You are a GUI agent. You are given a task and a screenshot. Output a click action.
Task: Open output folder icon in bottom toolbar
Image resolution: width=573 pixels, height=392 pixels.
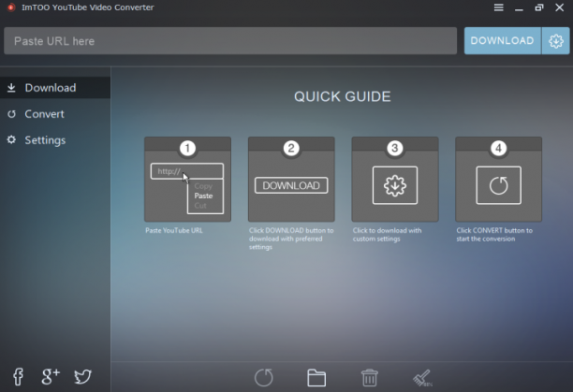tap(316, 377)
